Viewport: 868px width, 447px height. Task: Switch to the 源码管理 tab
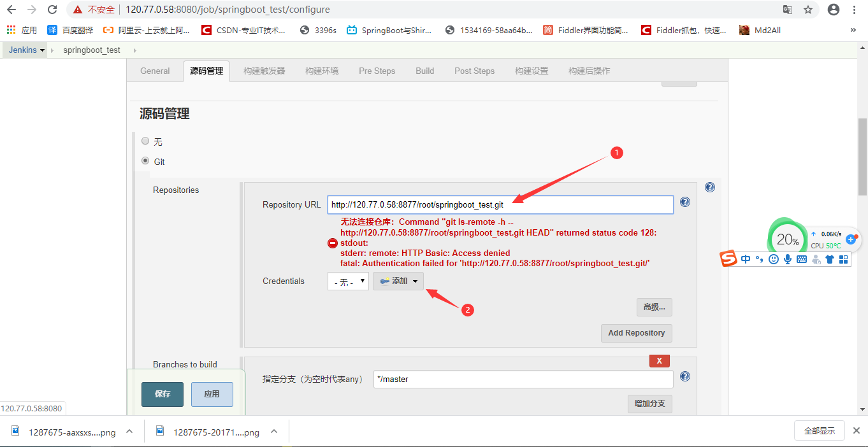[x=206, y=71]
